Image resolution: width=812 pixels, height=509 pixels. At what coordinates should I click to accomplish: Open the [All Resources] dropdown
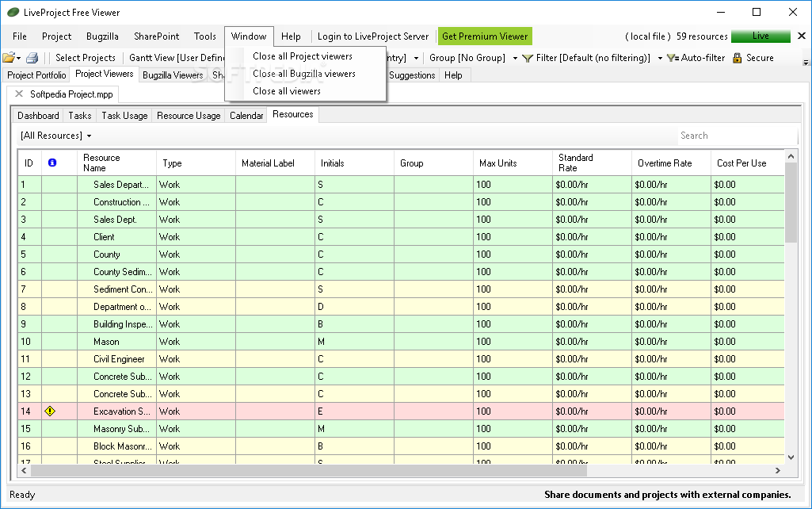click(56, 136)
